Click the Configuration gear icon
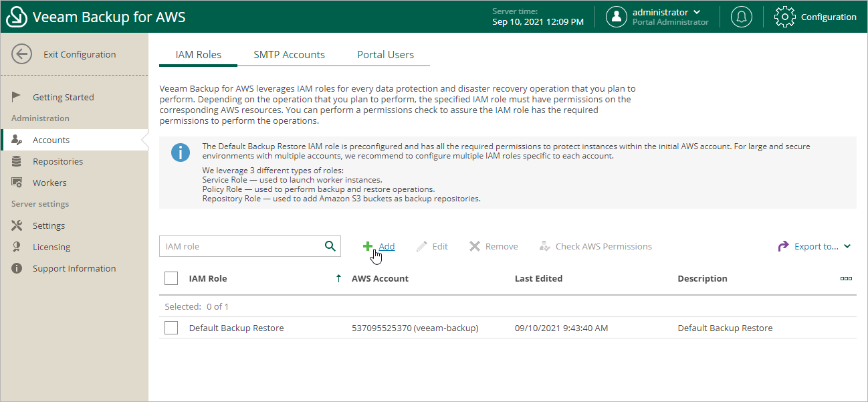Image resolution: width=868 pixels, height=402 pixels. (784, 17)
